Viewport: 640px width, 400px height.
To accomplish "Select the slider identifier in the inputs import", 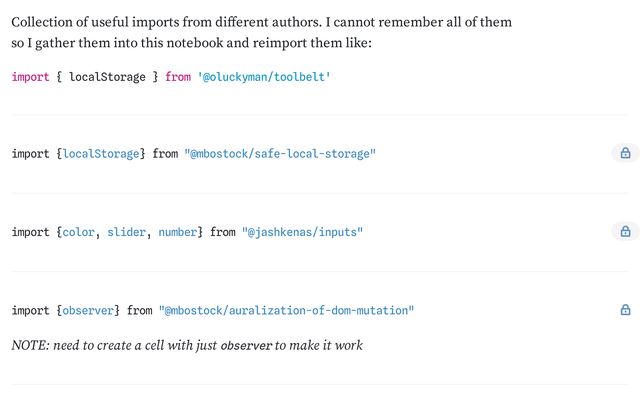I will coord(126,232).
